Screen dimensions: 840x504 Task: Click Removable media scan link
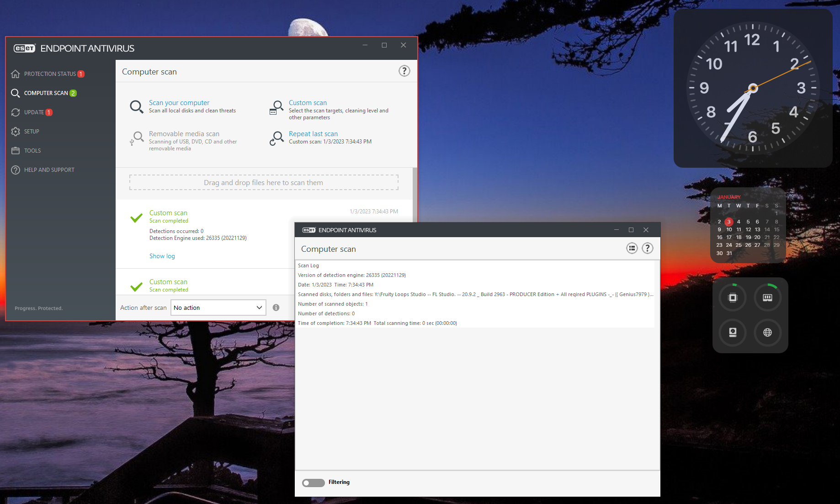[184, 134]
